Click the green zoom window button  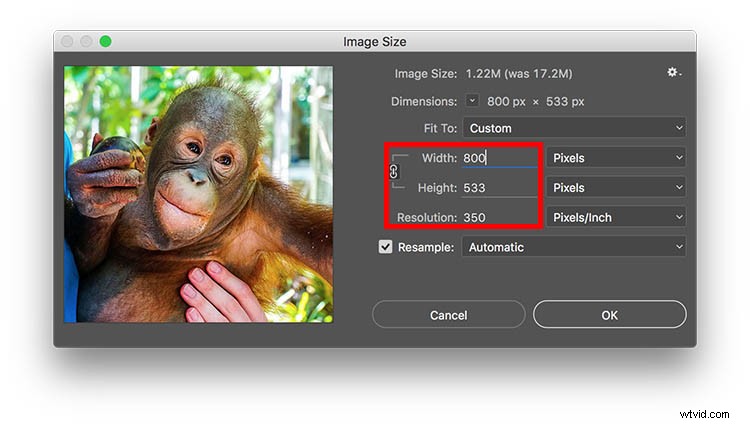[x=105, y=42]
